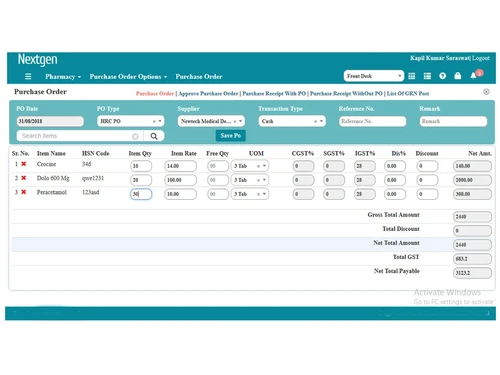The height and width of the screenshot is (375, 500).
Task: Go to Purchase Receipt WithOut PO
Action: (x=346, y=94)
